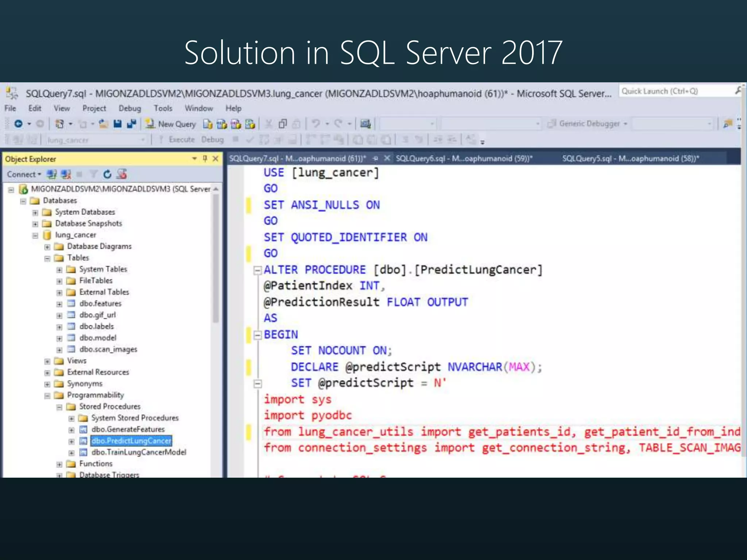Click the Activity Monitor icon
Viewport: 747px width, 560px height.
(x=365, y=124)
